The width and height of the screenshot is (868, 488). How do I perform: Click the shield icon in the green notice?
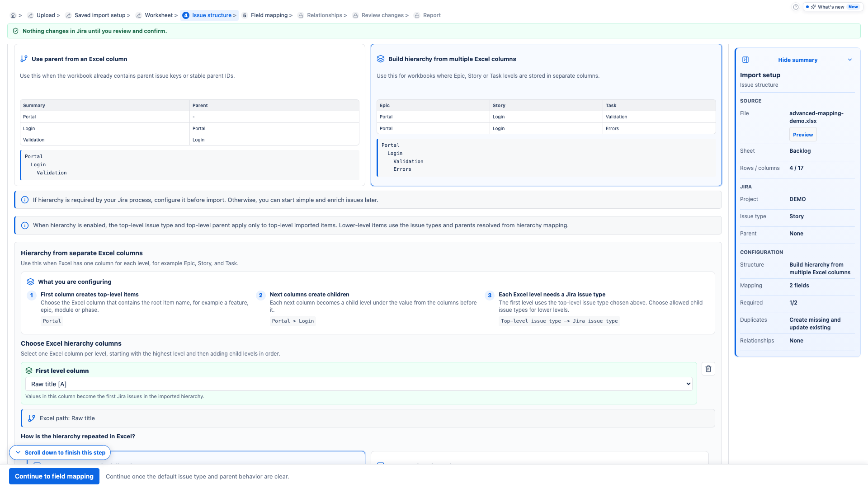point(16,31)
